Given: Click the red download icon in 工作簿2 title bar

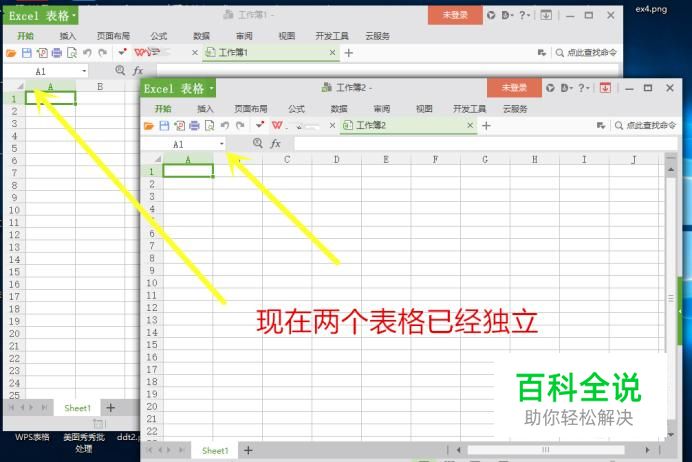Looking at the screenshot, I should click(605, 88).
